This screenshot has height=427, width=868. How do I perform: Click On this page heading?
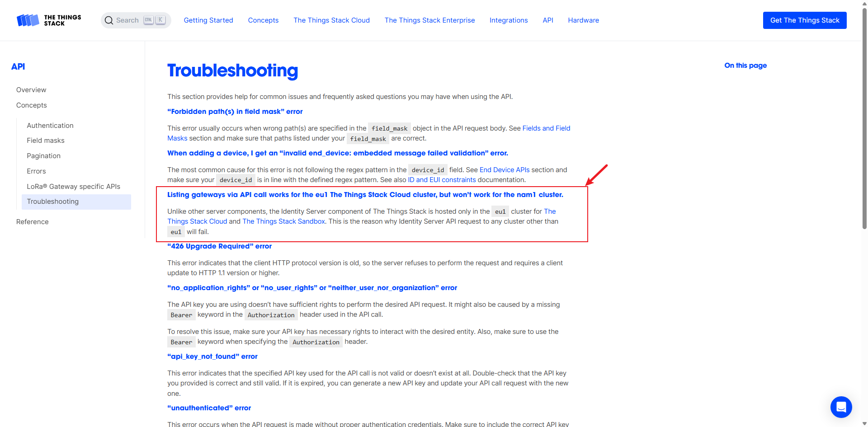(745, 66)
